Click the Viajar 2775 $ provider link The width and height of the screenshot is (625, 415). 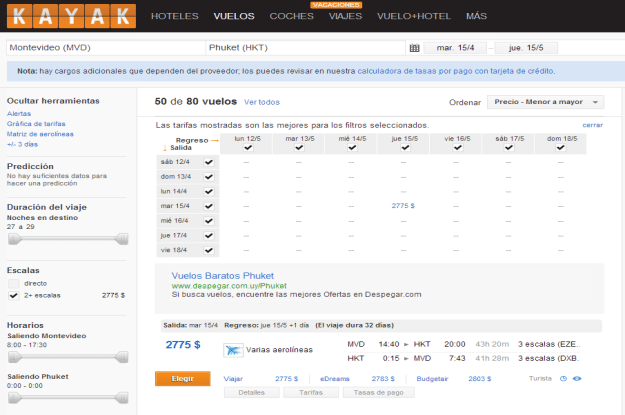[261, 379]
